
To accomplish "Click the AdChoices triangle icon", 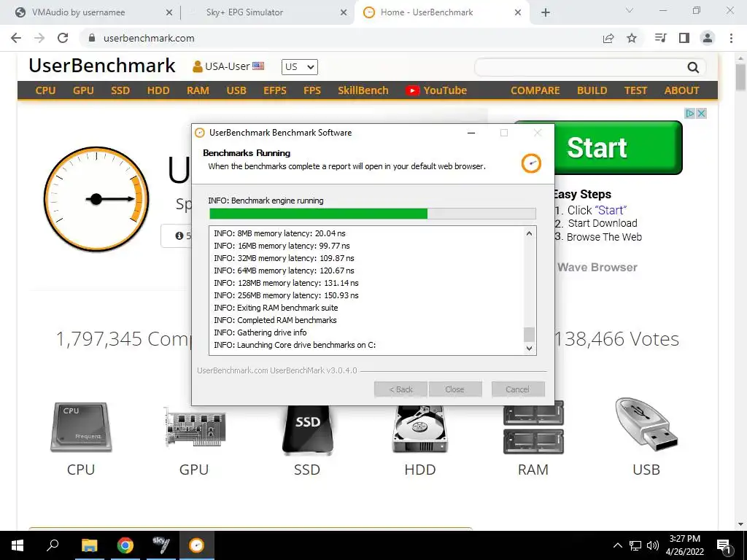I will (690, 113).
